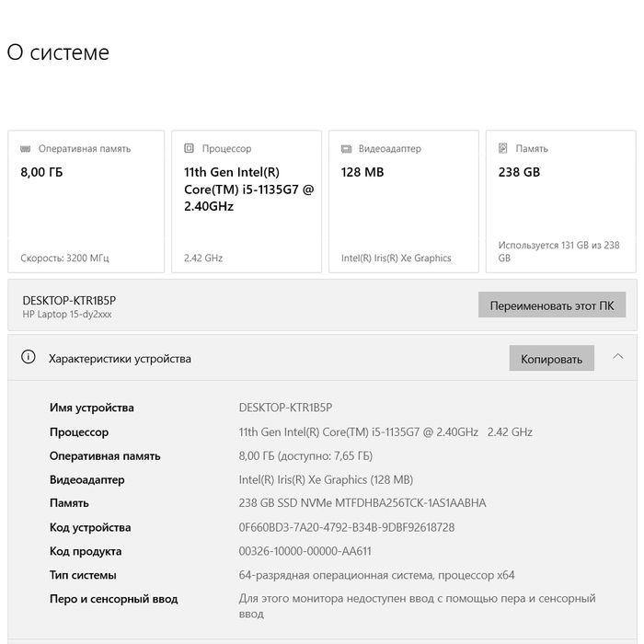Click the info icon beside Характеристики устройства
This screenshot has width=644, height=644.
click(x=29, y=358)
